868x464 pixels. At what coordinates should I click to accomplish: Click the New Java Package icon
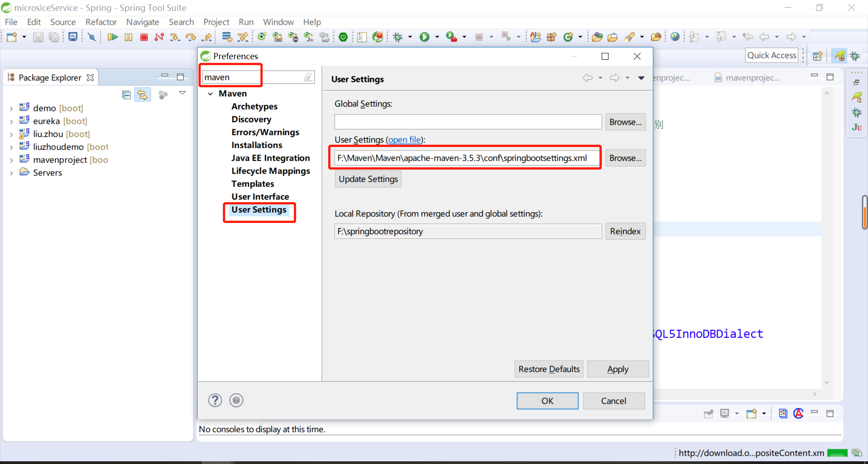pos(552,37)
